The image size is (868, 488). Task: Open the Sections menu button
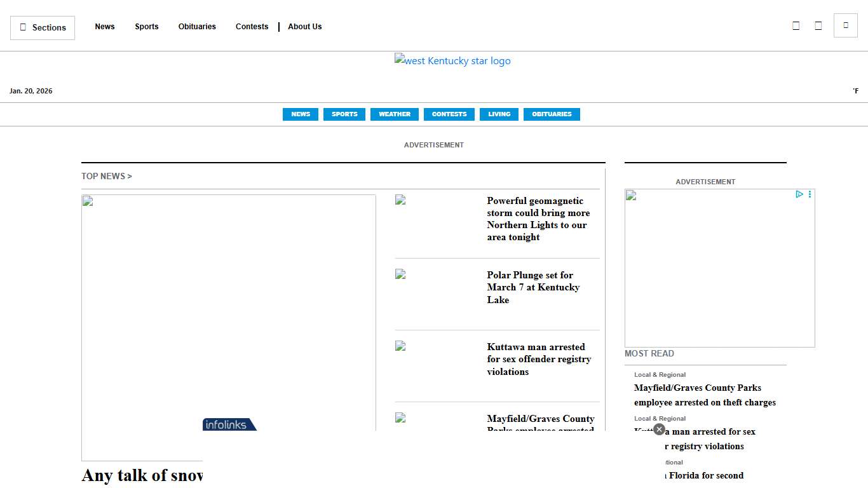click(x=43, y=28)
